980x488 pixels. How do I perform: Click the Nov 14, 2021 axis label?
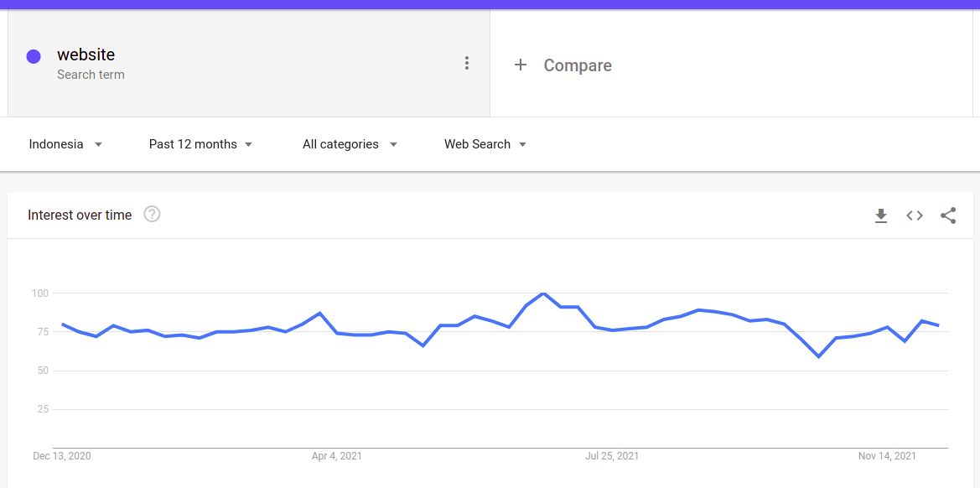coord(887,456)
